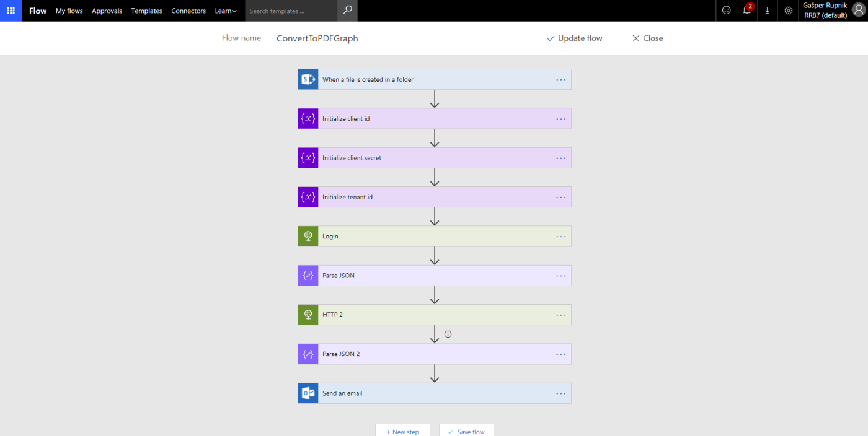Open options menu for Login step
This screenshot has width=868, height=436.
coord(560,237)
